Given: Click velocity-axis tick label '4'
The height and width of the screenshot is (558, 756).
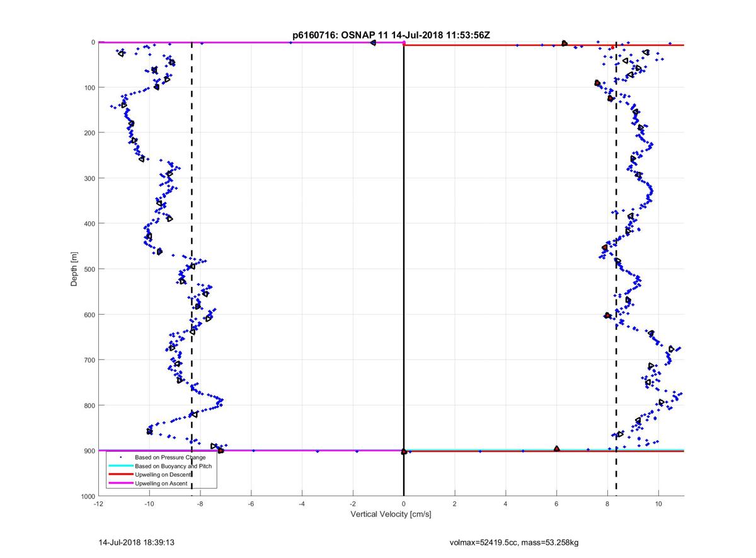Looking at the screenshot, I should tap(506, 504).
